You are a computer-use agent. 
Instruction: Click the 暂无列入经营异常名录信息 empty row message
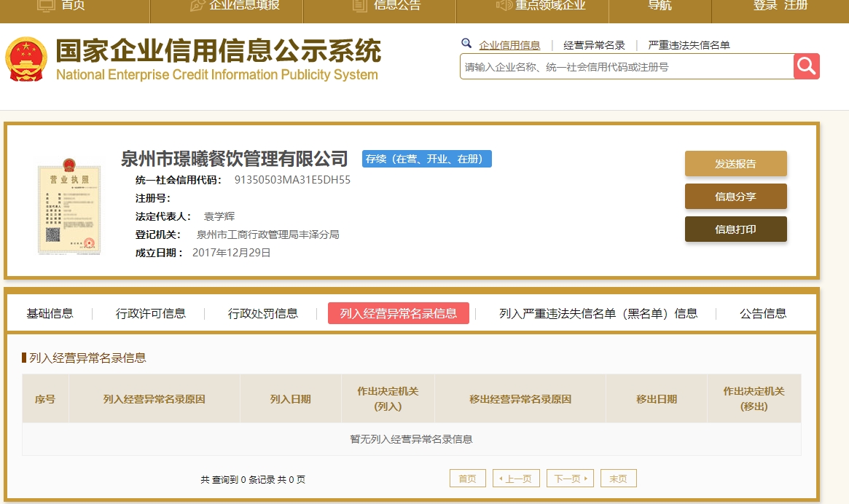[412, 439]
